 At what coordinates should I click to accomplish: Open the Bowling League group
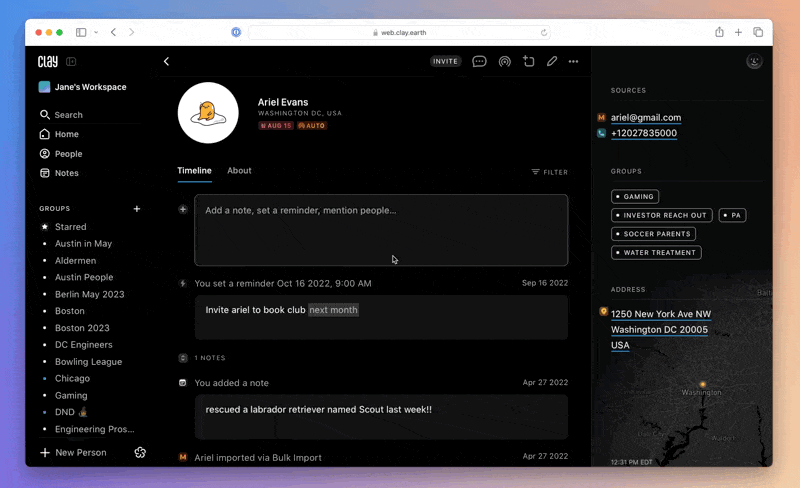click(88, 361)
